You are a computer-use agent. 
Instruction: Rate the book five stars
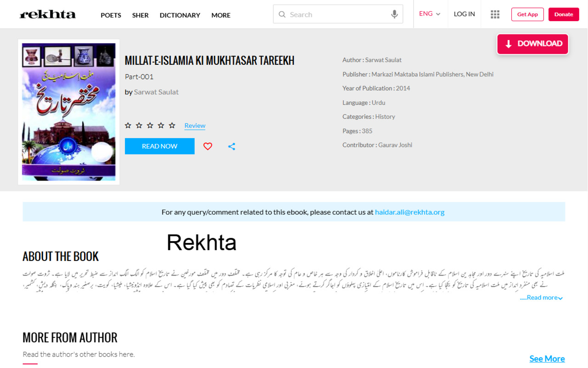[x=172, y=125]
